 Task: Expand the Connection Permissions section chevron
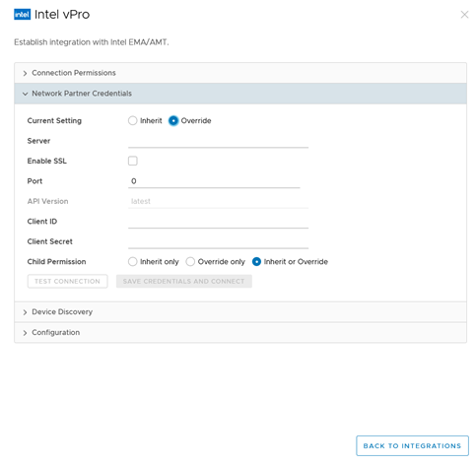tap(25, 73)
